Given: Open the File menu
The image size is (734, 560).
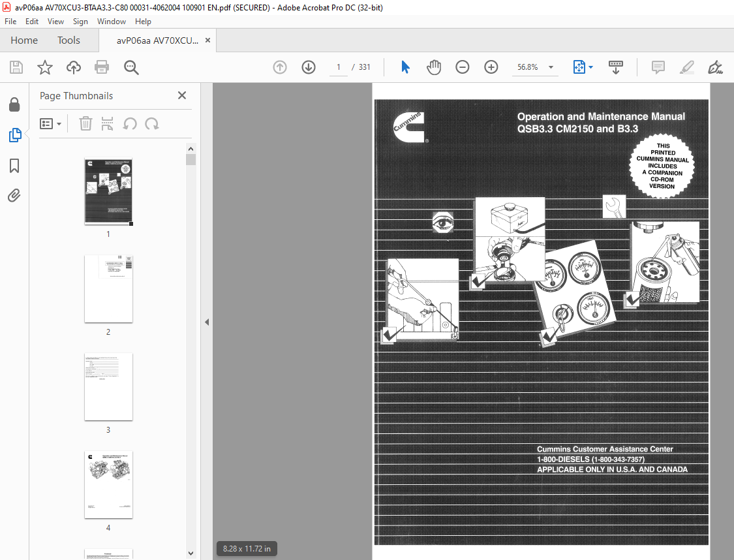Looking at the screenshot, I should (10, 22).
